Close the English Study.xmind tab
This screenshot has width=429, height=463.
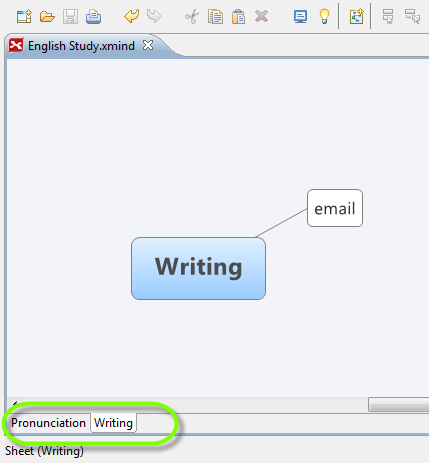tap(148, 45)
